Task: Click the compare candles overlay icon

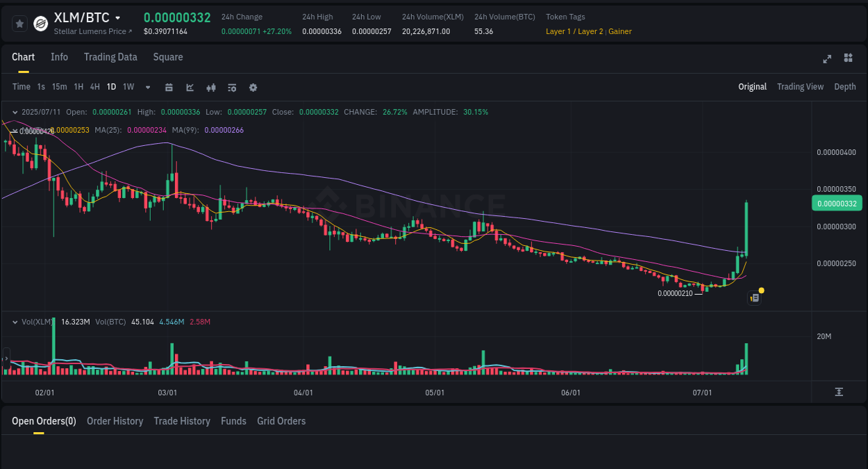Action: tap(211, 87)
